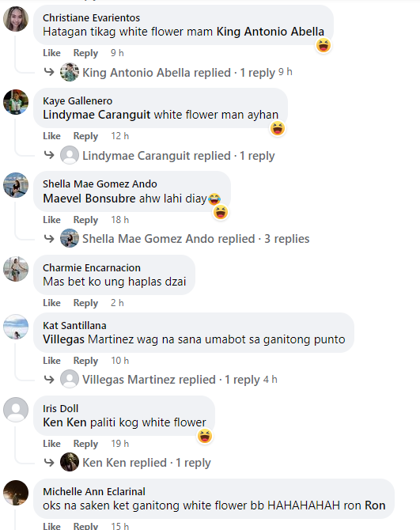Click the haha reaction on Kaye Gallenero's comment

(x=278, y=128)
